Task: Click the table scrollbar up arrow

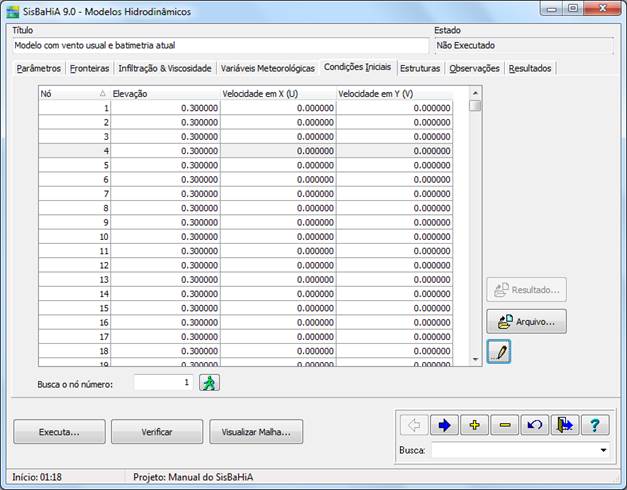Action: coord(475,93)
